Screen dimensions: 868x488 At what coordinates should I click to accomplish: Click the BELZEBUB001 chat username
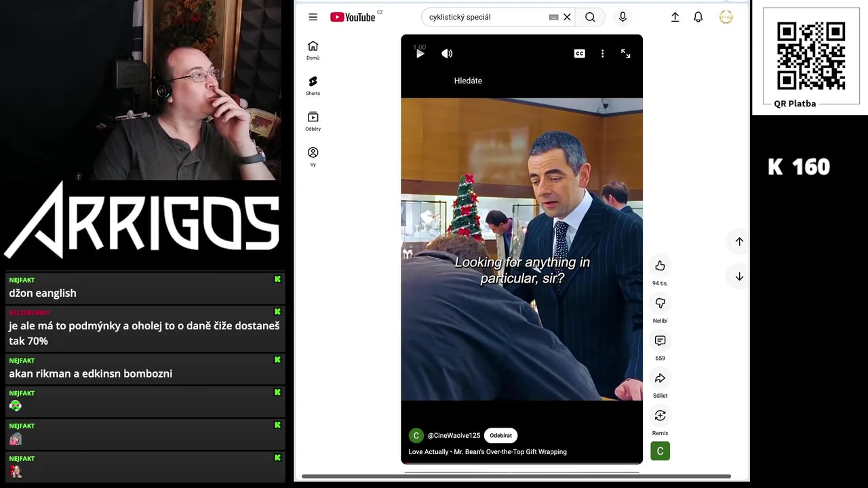point(30,312)
